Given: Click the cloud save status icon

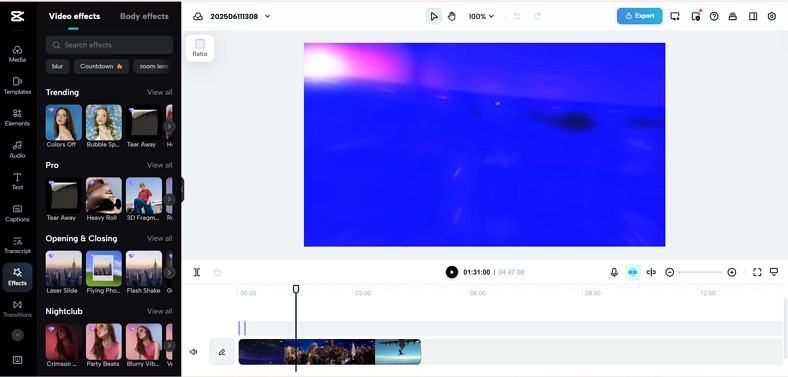Looking at the screenshot, I should (198, 17).
